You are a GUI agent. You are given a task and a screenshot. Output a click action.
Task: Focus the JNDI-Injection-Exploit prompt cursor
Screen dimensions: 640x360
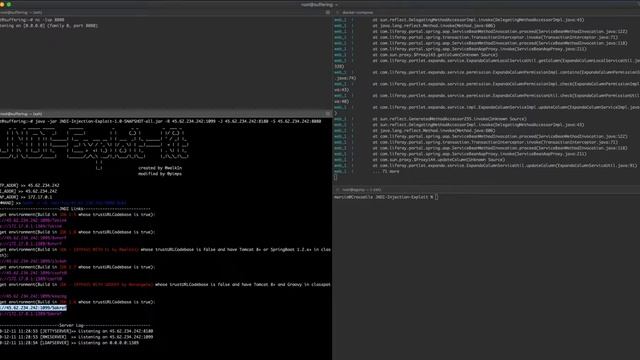click(x=436, y=197)
